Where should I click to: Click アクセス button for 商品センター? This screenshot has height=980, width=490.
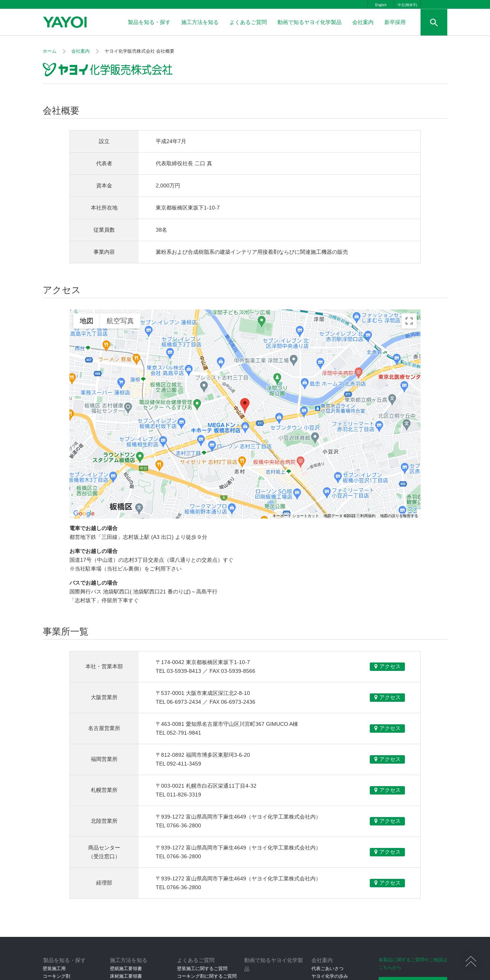pyautogui.click(x=387, y=852)
